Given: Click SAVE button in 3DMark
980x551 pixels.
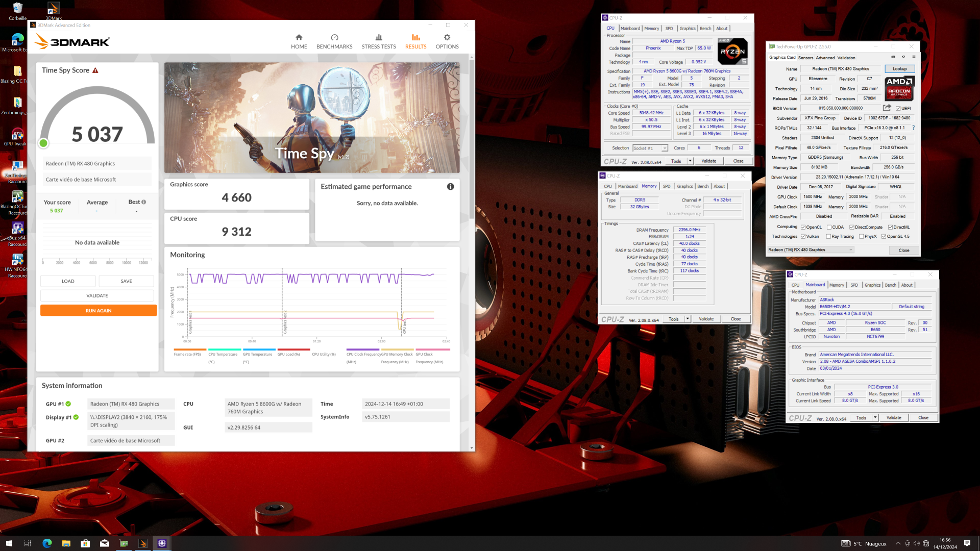Looking at the screenshot, I should (126, 281).
